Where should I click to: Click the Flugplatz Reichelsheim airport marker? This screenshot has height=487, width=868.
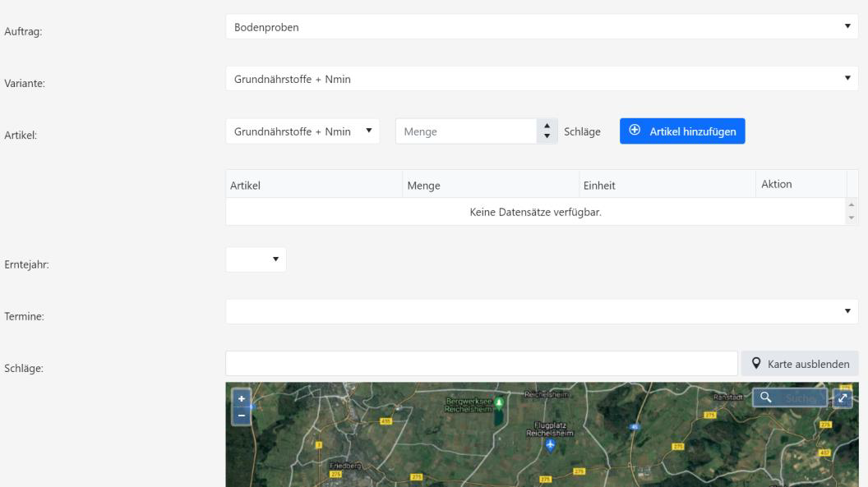click(550, 445)
